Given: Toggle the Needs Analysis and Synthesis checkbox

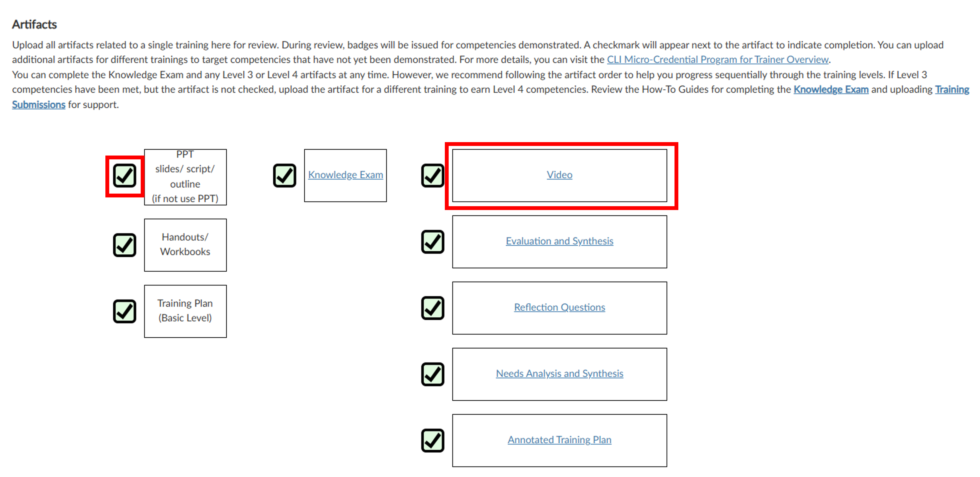Looking at the screenshot, I should point(433,374).
